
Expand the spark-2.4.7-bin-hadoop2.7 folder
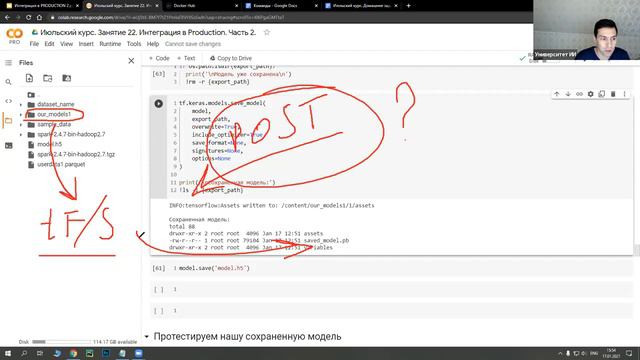click(x=21, y=135)
